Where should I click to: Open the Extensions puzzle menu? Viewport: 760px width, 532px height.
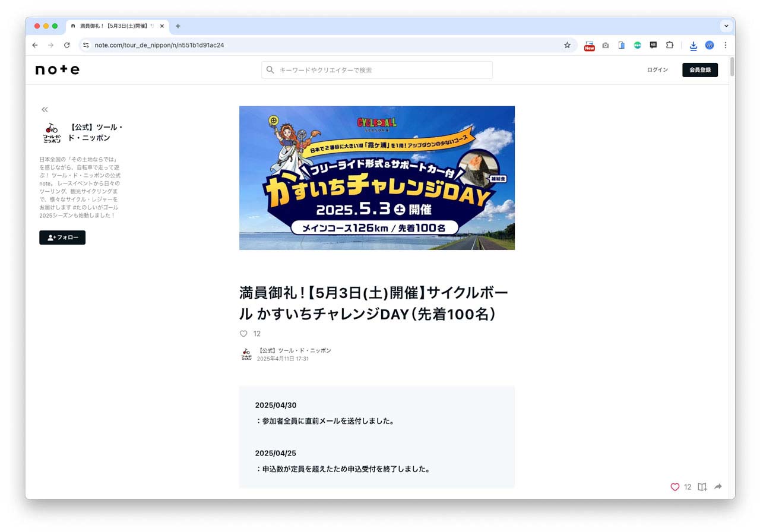pos(670,45)
